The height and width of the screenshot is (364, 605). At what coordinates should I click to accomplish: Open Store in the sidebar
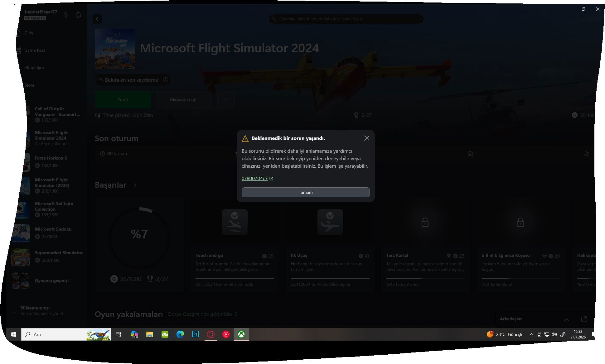[29, 85]
